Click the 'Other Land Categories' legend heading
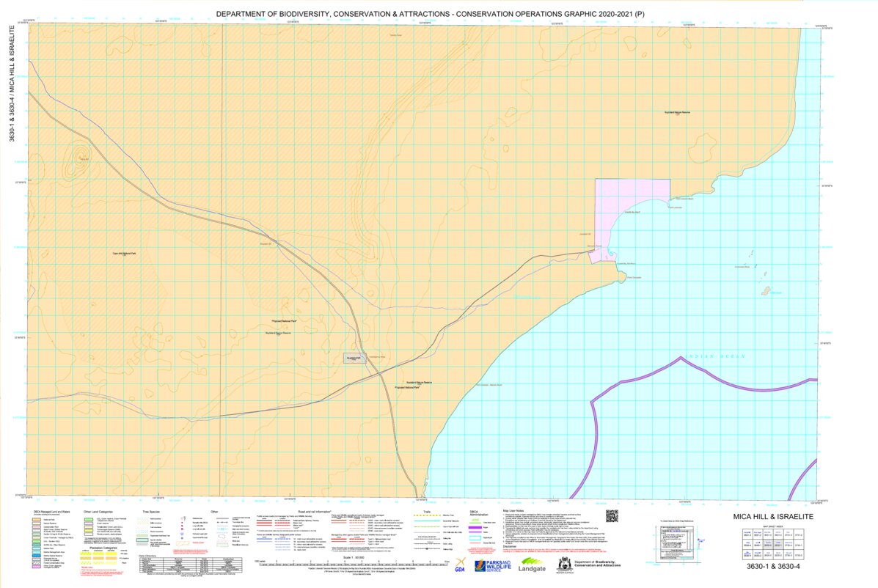This screenshot has height=588, width=878. click(x=98, y=511)
